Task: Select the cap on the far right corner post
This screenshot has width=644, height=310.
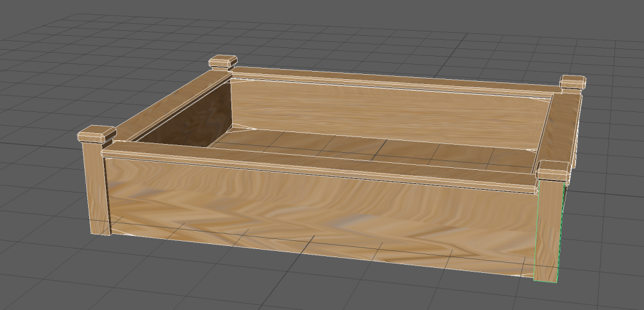Action: point(573,82)
